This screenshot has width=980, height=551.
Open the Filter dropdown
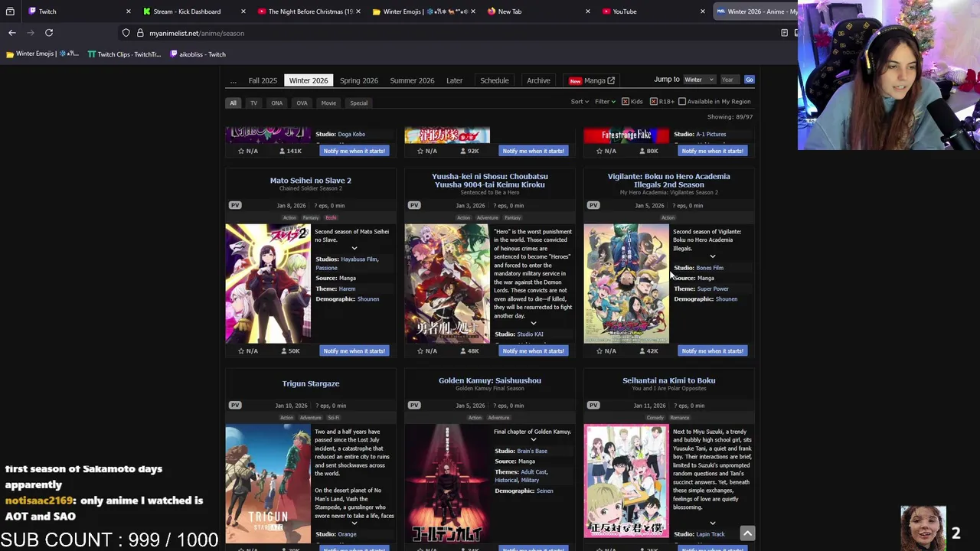[606, 102]
